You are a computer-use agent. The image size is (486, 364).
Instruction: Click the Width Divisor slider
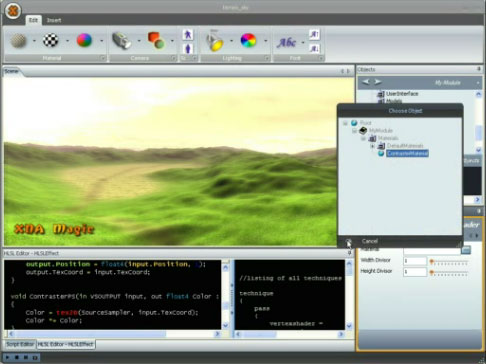(449, 262)
